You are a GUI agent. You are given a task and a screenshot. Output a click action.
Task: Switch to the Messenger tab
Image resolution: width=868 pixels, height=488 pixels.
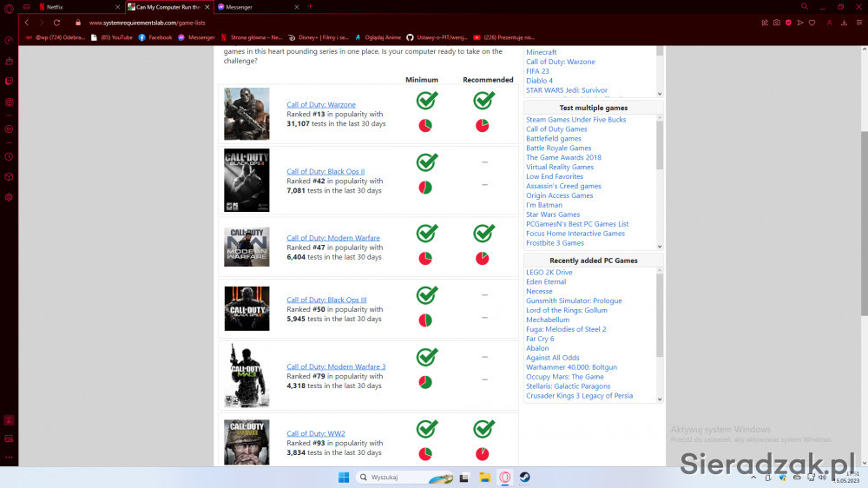coord(258,7)
